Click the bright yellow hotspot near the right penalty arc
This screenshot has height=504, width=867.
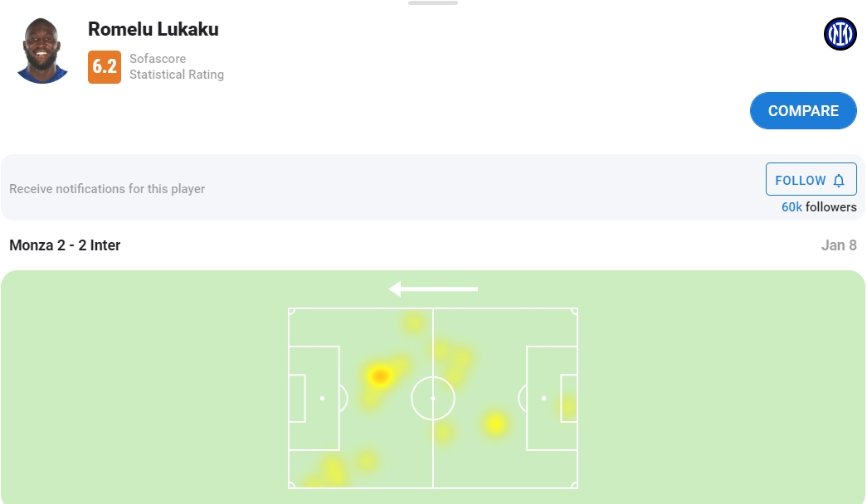pos(494,424)
